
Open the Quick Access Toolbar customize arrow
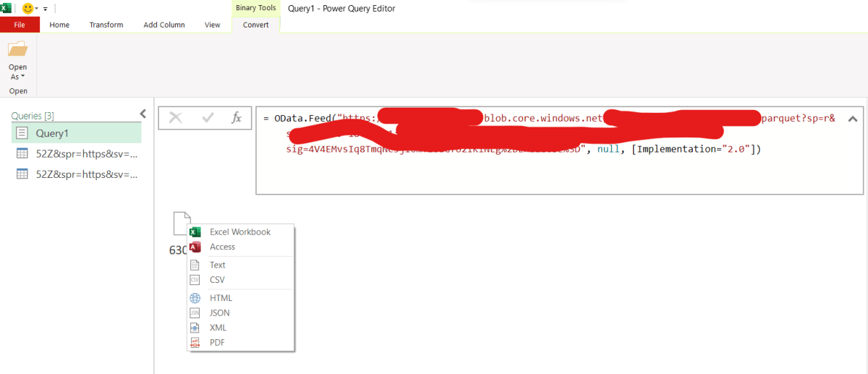(x=46, y=9)
